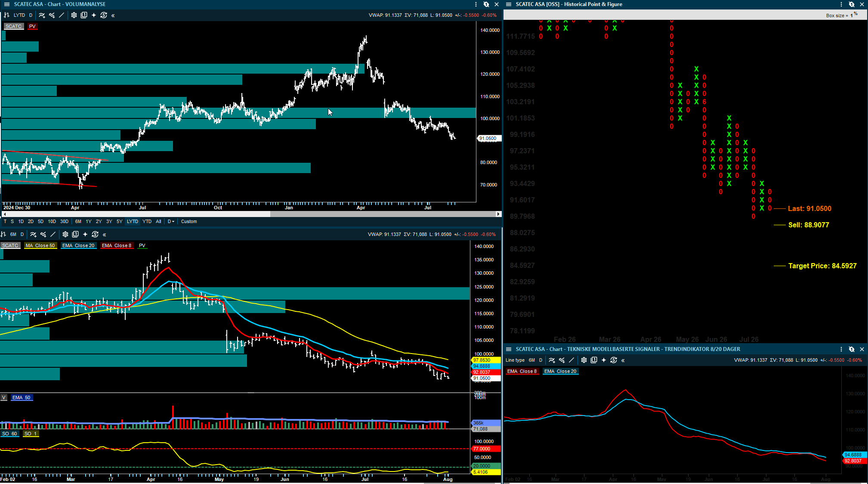The width and height of the screenshot is (868, 484).
Task: Click search-link icon in VOLUMANALYSE title bar
Action: pyautogui.click(x=486, y=4)
